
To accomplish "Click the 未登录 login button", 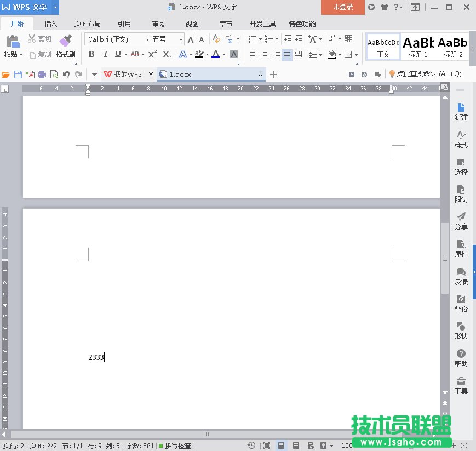I will 343,7.
